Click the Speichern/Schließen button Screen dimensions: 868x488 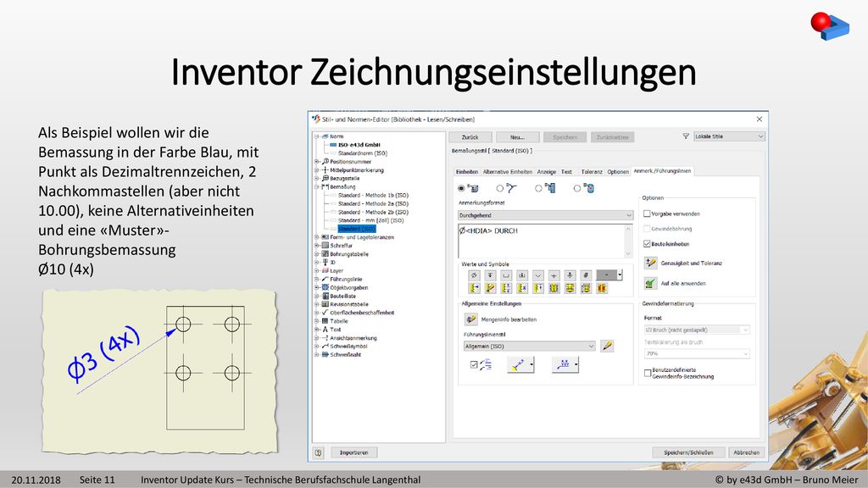pos(688,452)
